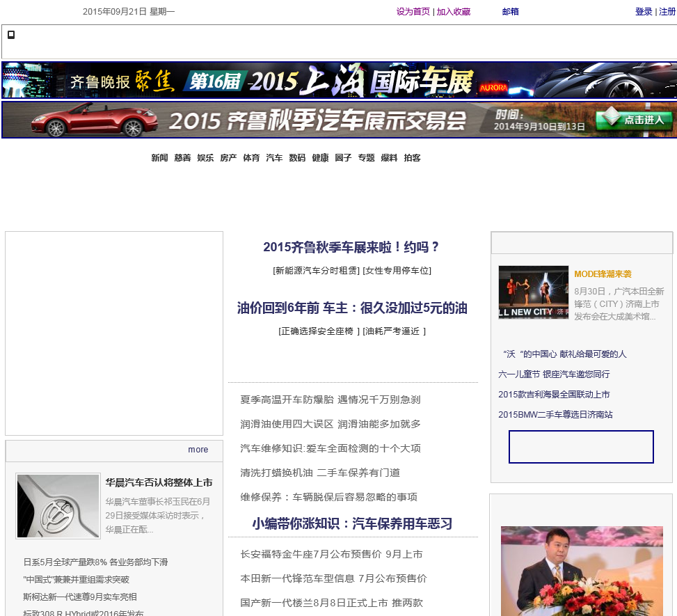Open article 国产新一代楼兰8月8日正式上市
This screenshot has width=677, height=616.
pos(331,603)
